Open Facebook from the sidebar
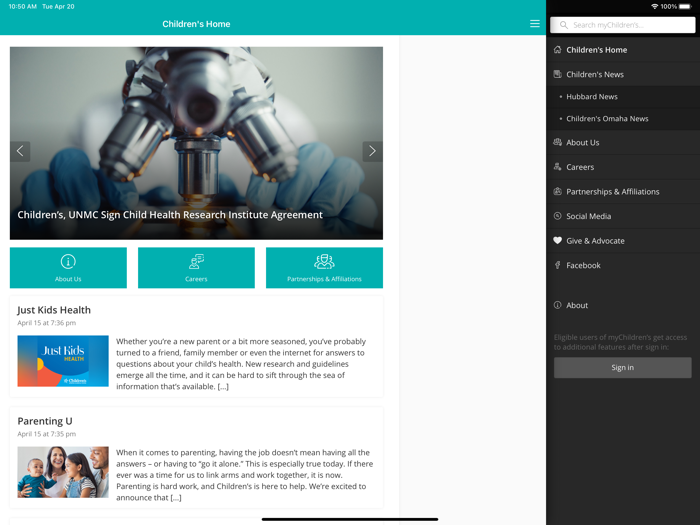700x525 pixels. click(x=623, y=265)
